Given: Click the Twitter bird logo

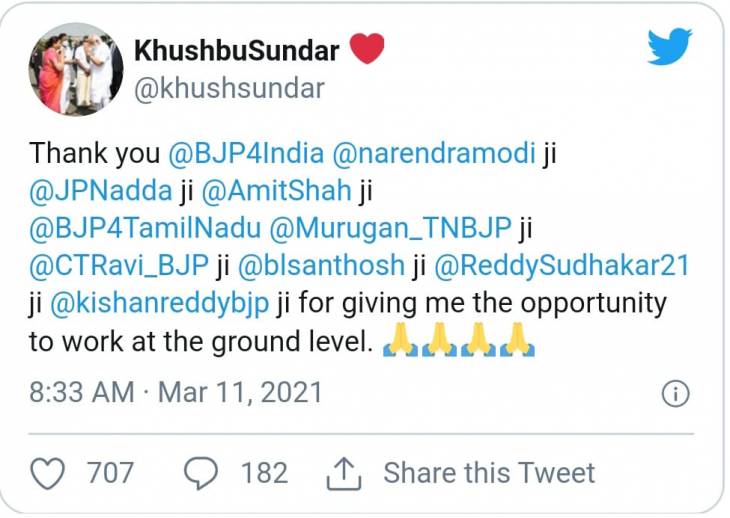Looking at the screenshot, I should point(669,48).
